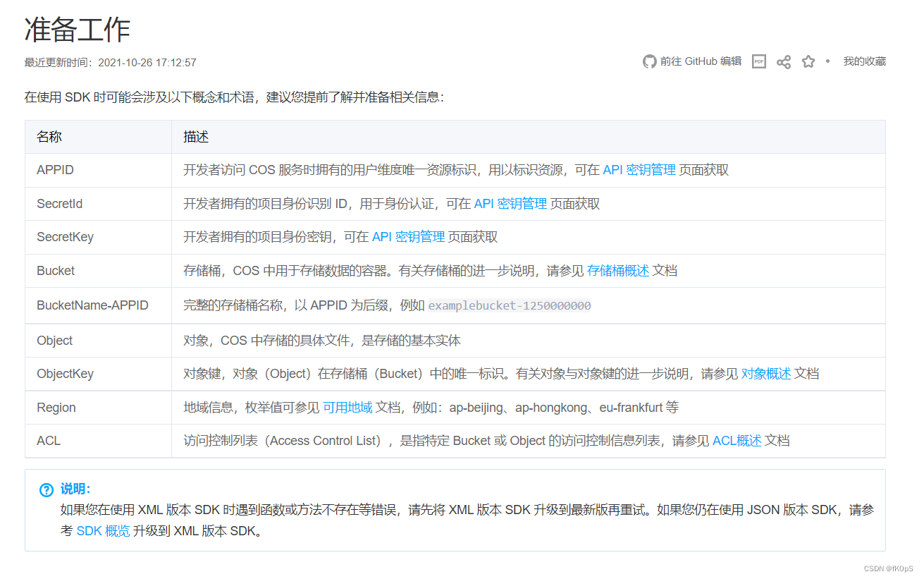Open 我的收藏
924x579 pixels.
click(865, 61)
